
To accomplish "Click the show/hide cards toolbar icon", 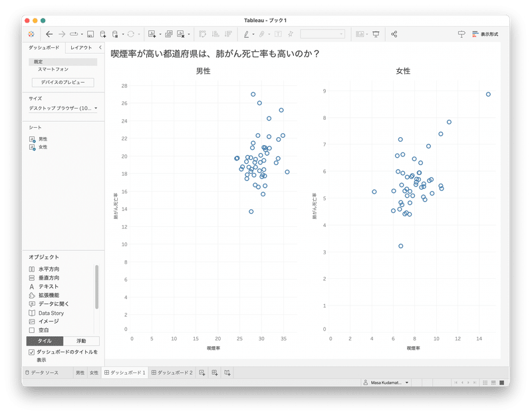I will tap(360, 34).
